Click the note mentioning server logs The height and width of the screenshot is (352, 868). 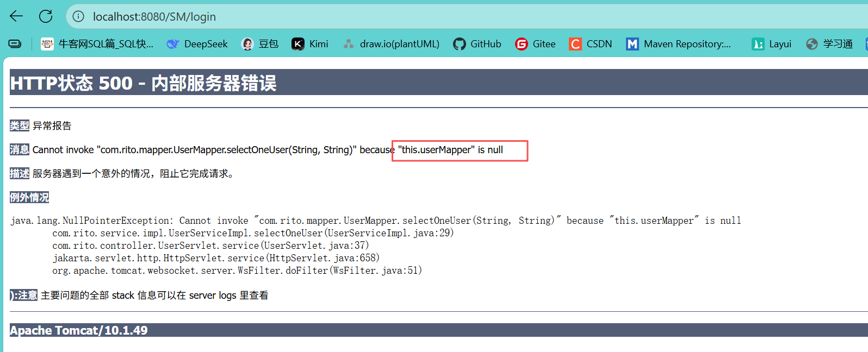pyautogui.click(x=154, y=295)
